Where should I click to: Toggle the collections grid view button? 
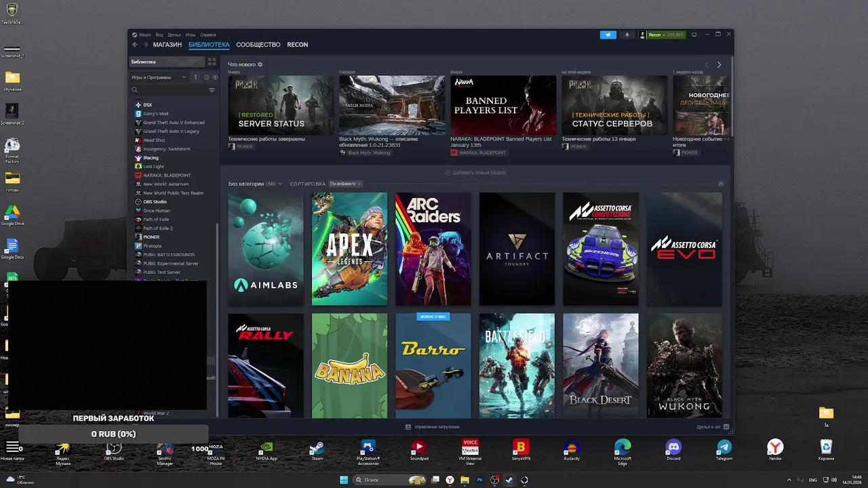tap(212, 62)
